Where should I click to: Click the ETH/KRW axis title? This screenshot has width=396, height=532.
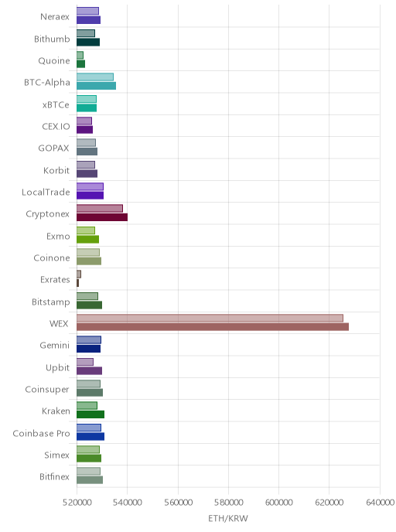click(x=228, y=518)
